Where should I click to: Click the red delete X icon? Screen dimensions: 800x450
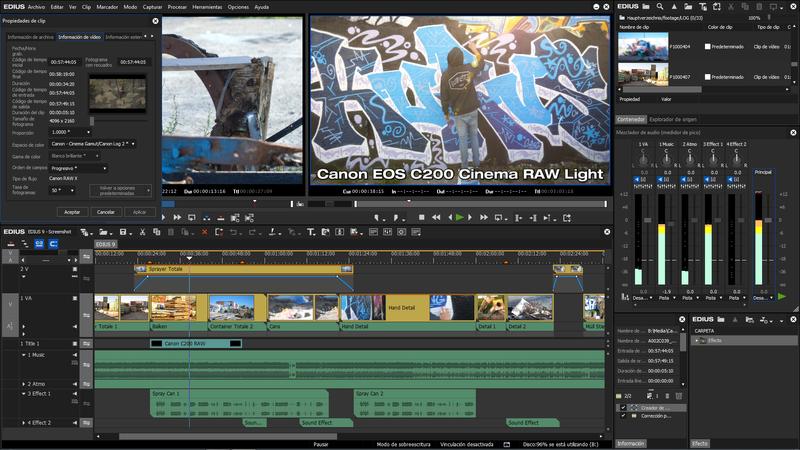pos(205,232)
